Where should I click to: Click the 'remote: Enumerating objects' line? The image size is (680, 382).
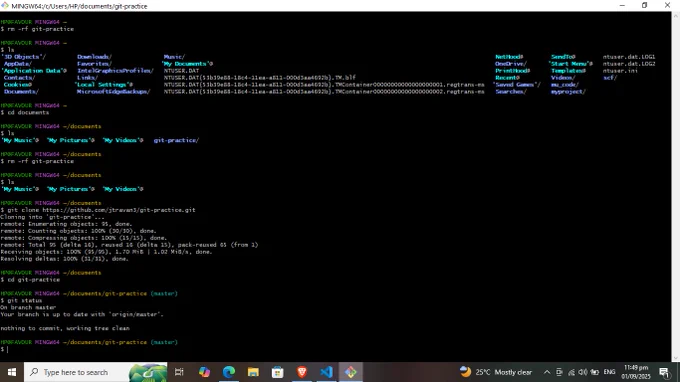point(66,224)
